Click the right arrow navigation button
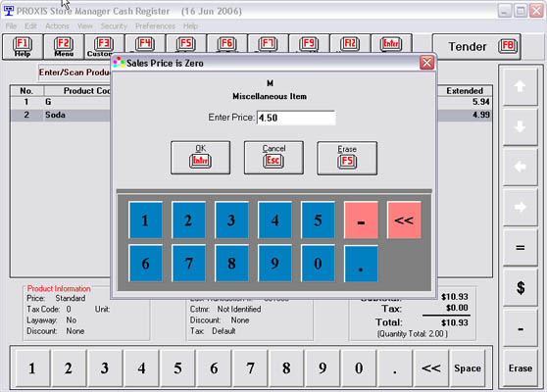Image resolution: width=547 pixels, height=392 pixels. (x=520, y=207)
